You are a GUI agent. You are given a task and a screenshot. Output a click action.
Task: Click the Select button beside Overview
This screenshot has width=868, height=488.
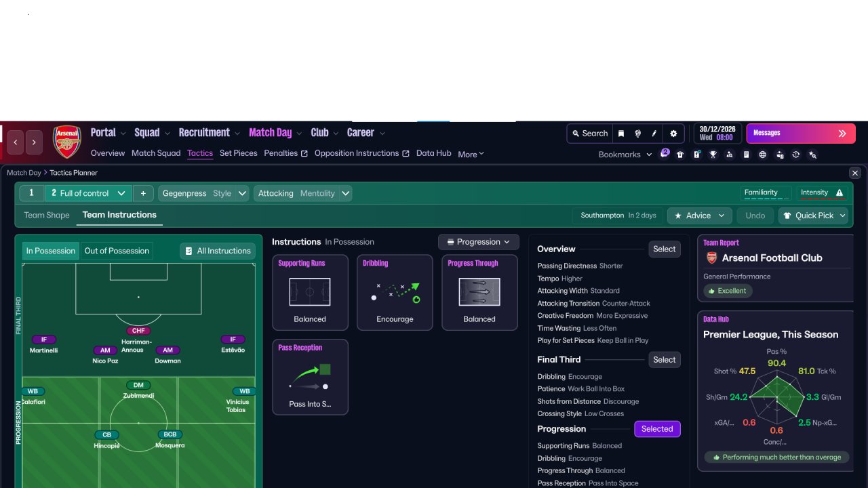coord(665,249)
